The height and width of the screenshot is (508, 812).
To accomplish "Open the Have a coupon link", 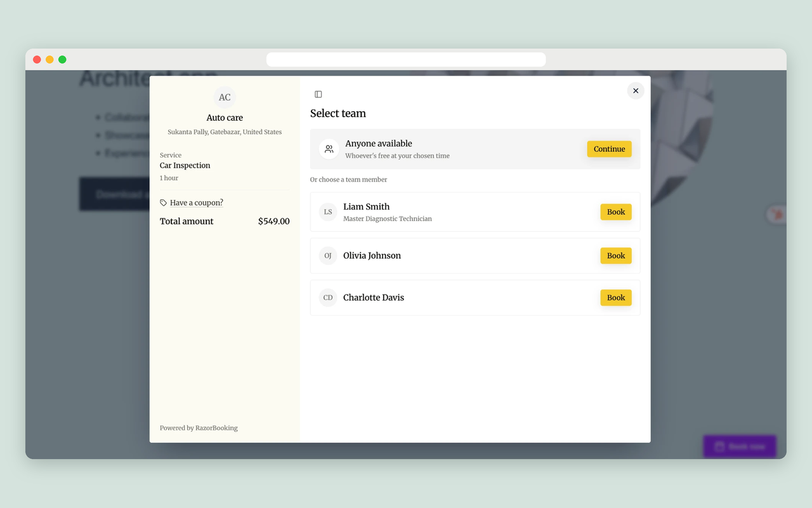I will 197,203.
